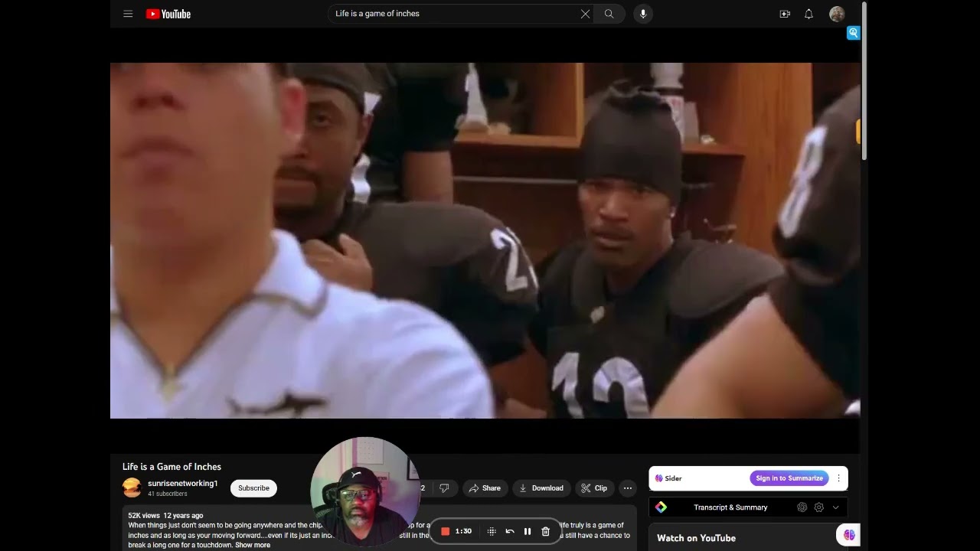
Task: Open Transcript & Summary panel
Action: (x=730, y=507)
